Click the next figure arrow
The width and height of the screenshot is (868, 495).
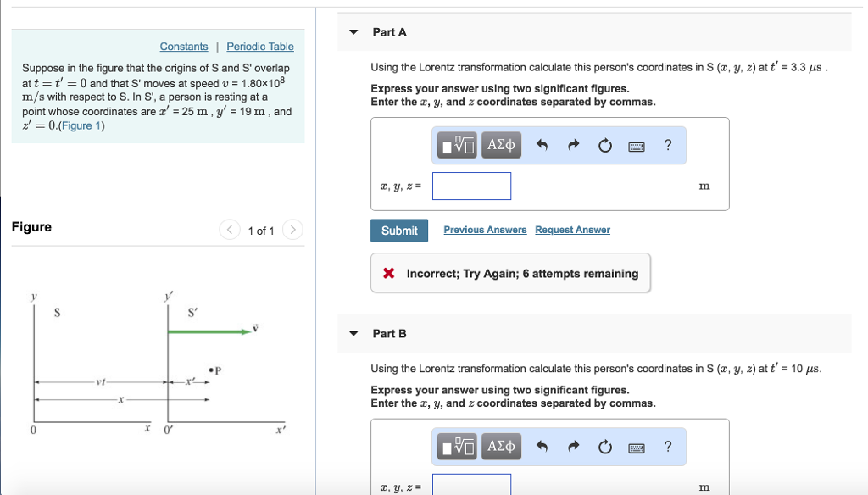tap(292, 230)
